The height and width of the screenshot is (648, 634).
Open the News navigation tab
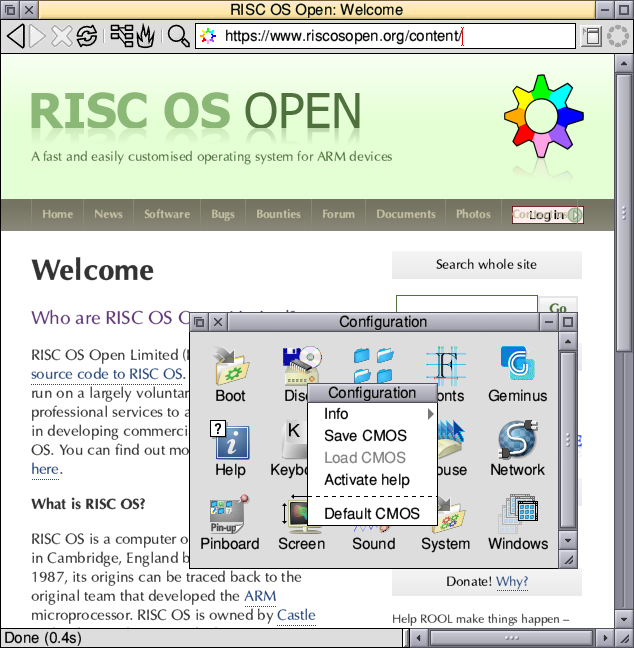point(108,214)
